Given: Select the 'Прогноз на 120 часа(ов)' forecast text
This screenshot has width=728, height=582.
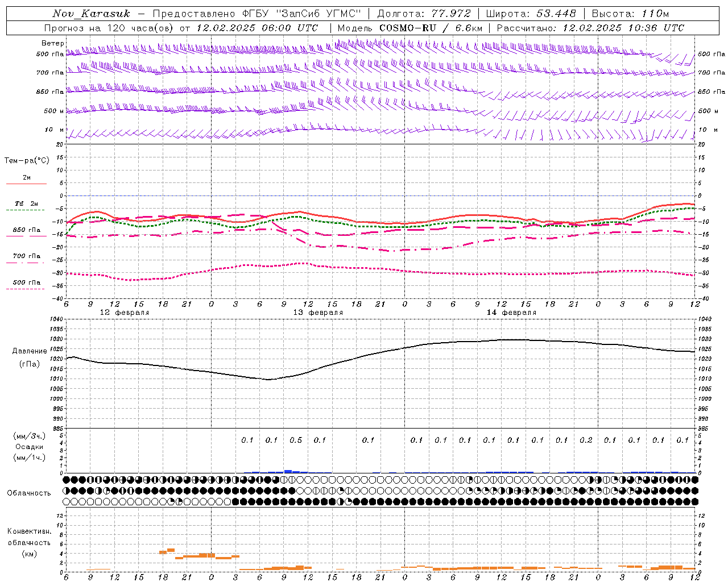Looking at the screenshot, I should tap(109, 28).
